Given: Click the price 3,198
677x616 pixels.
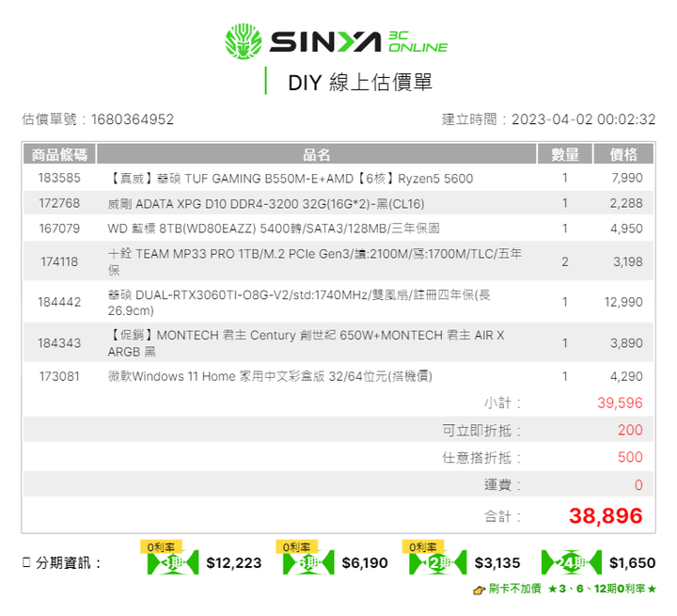Looking at the screenshot, I should tap(628, 261).
